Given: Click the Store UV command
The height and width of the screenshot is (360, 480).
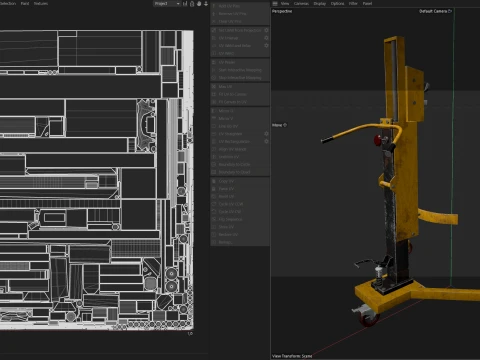Looking at the screenshot, I should [240, 227].
